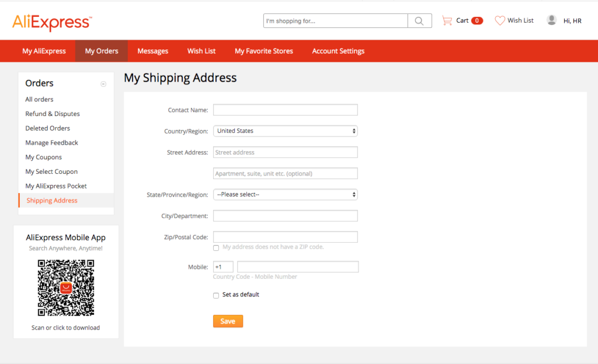
Task: Open the shopping cart icon
Action: (447, 20)
